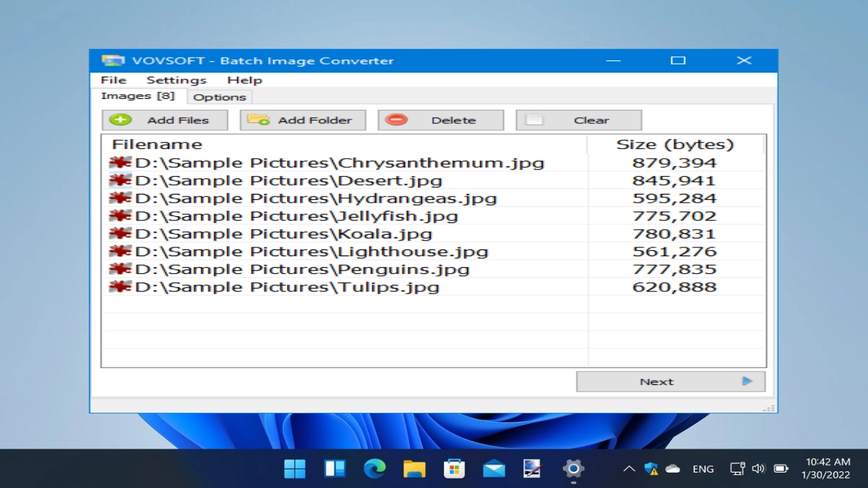Clear the image list

point(578,120)
